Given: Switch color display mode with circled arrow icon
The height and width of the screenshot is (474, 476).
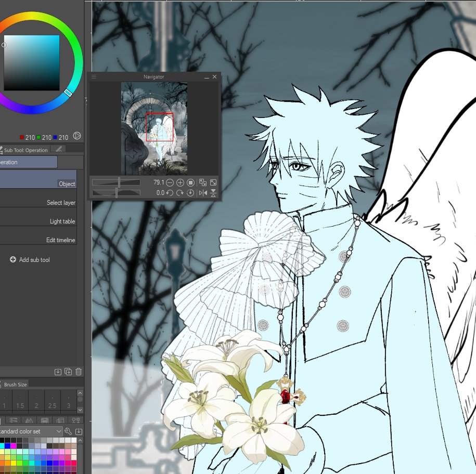Looking at the screenshot, I should click(x=77, y=136).
